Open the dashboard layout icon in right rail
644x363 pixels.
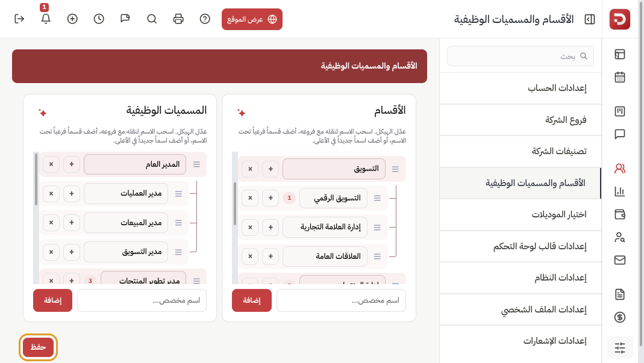point(620,54)
